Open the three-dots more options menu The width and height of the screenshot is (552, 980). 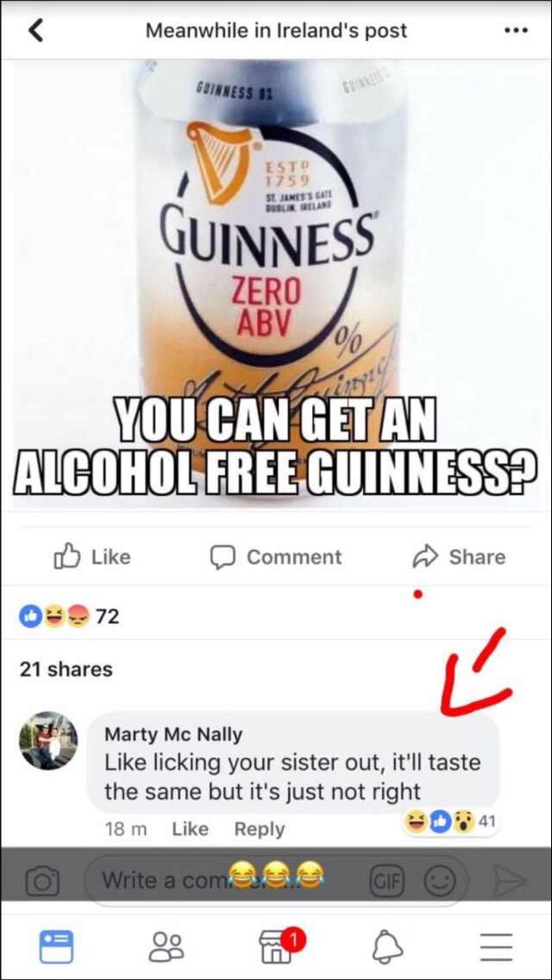coord(517,30)
